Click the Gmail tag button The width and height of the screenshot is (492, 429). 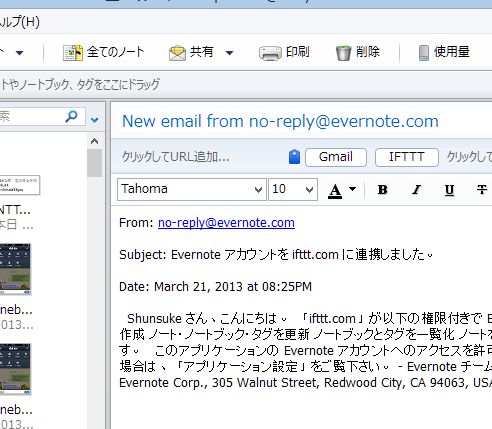tap(336, 157)
